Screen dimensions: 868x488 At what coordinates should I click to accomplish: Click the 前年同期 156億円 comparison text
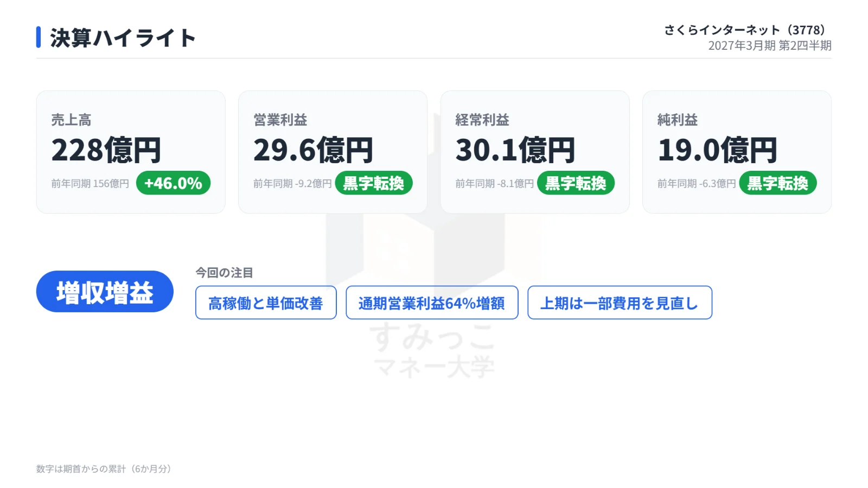point(90,184)
